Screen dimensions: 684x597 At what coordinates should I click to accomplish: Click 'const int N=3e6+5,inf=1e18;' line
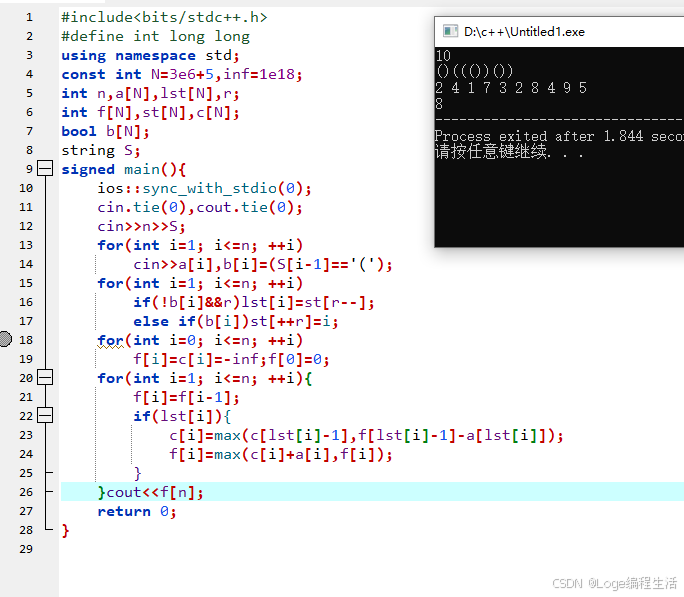click(181, 74)
